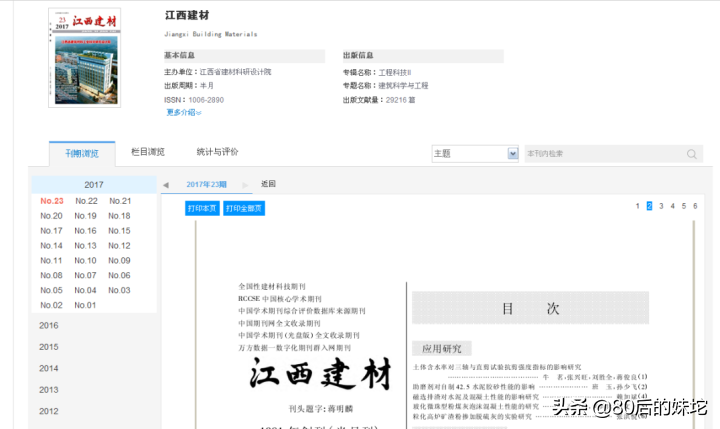Click the 建筑科学与工程 topic link
Image resolution: width=720 pixels, height=429 pixels.
pos(403,85)
